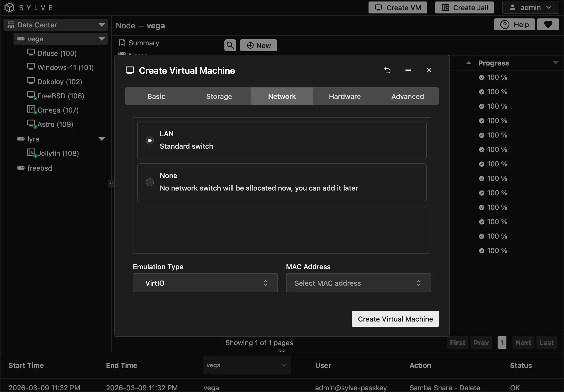Open the Emulation Type VirtIO dropdown
Viewport: 564px width, 392px height.
pos(205,283)
